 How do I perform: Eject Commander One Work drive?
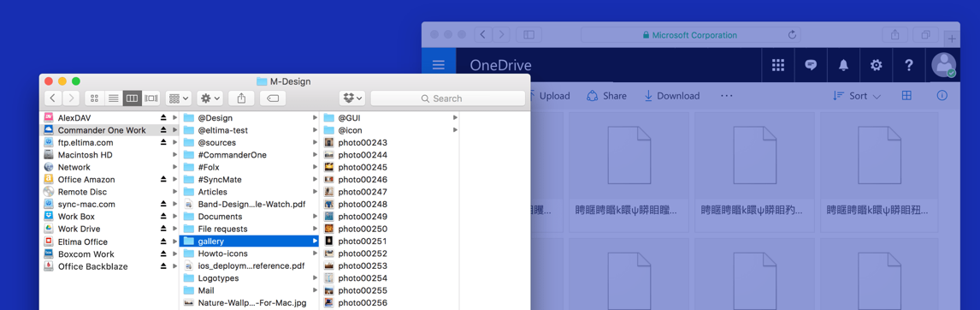click(x=163, y=130)
